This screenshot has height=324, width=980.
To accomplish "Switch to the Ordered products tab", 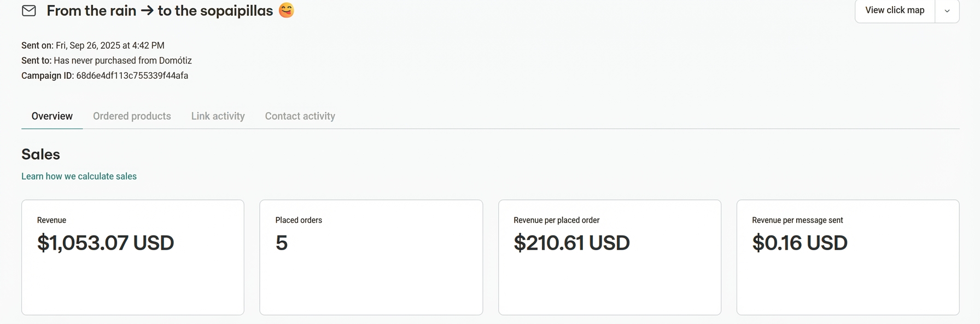I will pos(131,116).
